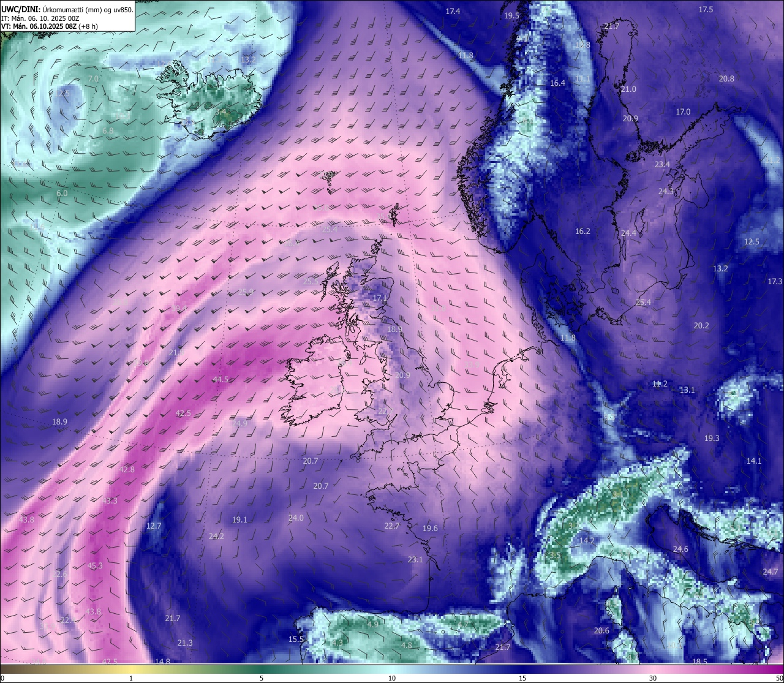The height and width of the screenshot is (683, 784).
Task: Click the 16.2 value over southern Sweden
Action: (582, 231)
